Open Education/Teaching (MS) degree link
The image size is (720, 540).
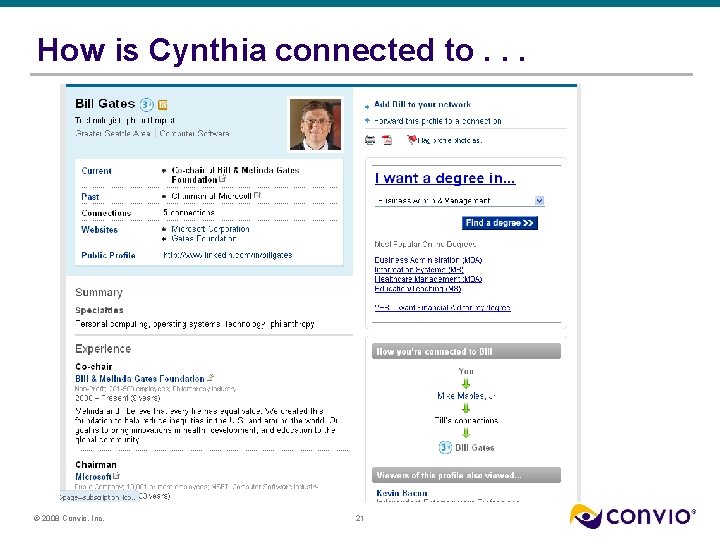(x=418, y=288)
